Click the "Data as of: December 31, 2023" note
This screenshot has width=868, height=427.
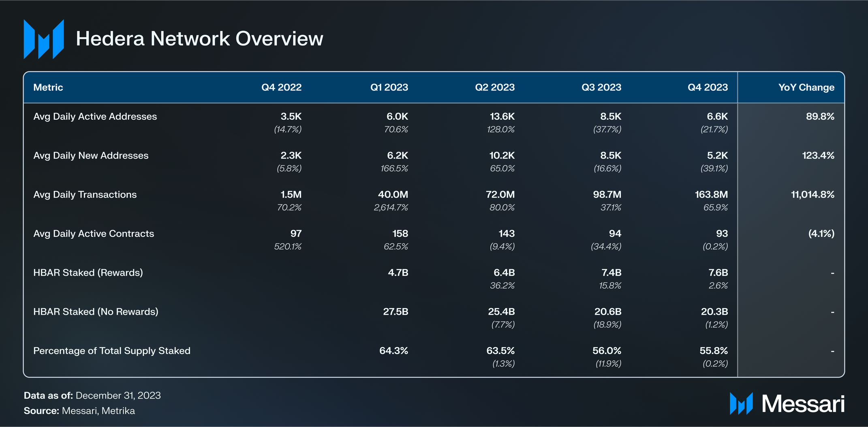92,396
